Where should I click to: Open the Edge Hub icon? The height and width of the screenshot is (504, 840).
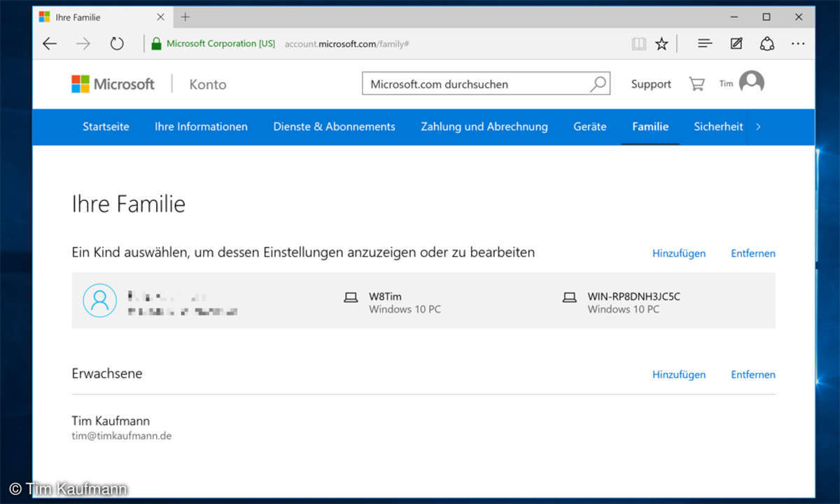705,43
